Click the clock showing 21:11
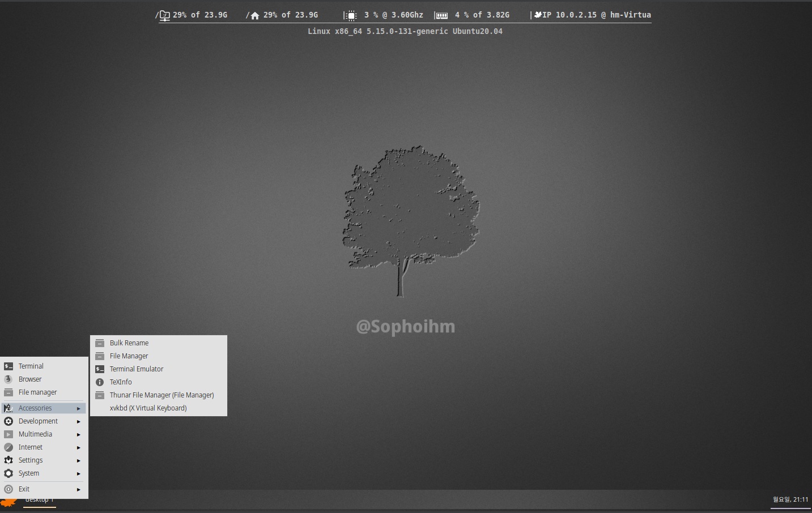 click(x=790, y=499)
